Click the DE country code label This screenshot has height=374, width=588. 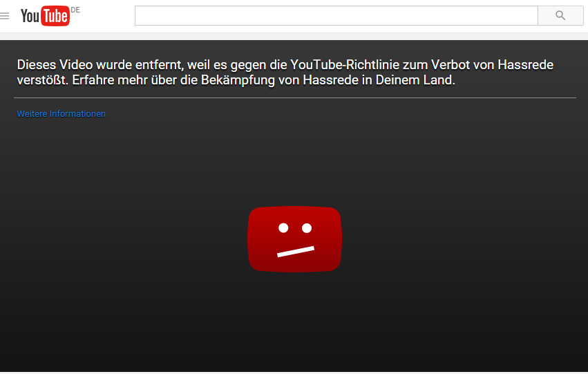[75, 10]
